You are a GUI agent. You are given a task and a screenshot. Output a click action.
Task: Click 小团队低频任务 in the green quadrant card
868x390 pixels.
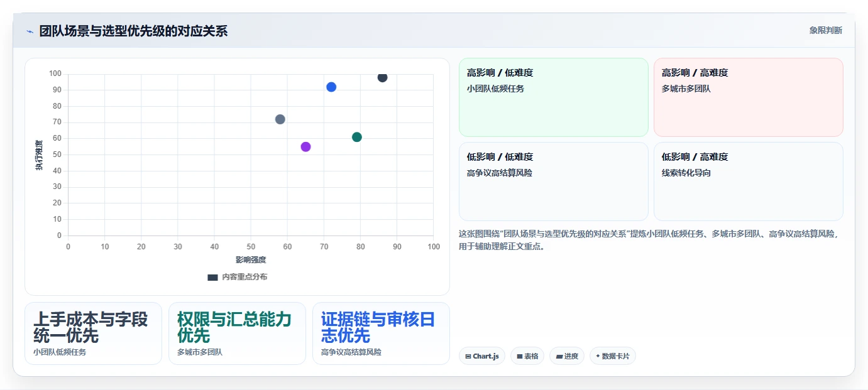(x=495, y=89)
